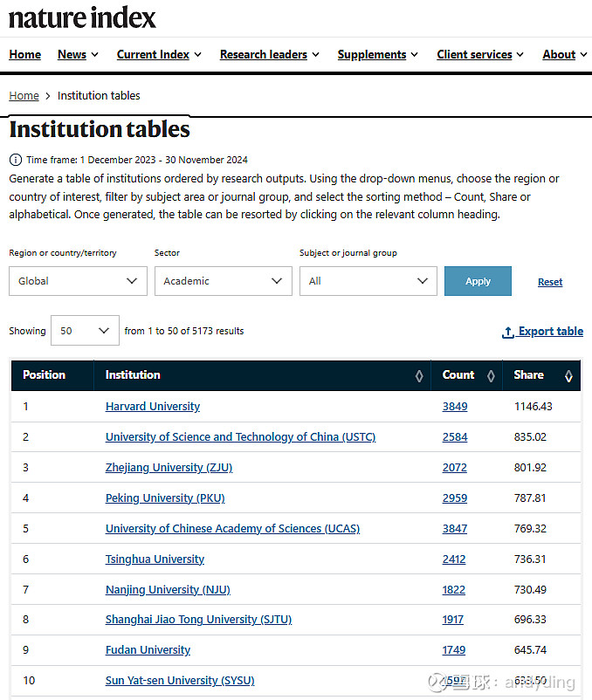592x700 pixels.
Task: Go to Home in breadcrumb
Action: coord(24,96)
